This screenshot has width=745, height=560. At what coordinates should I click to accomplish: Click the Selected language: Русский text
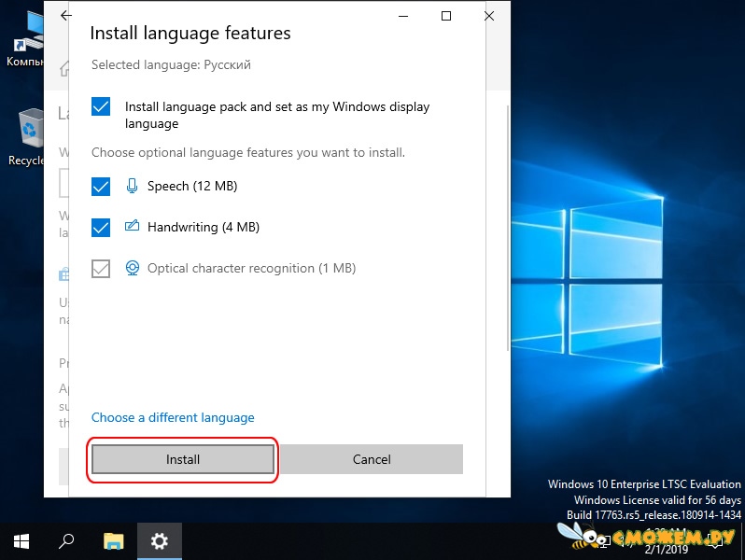tap(171, 64)
